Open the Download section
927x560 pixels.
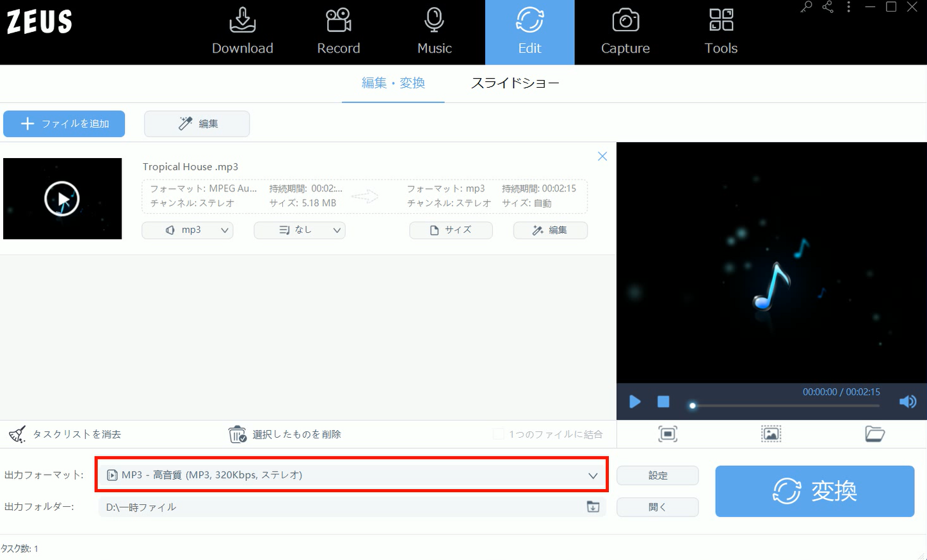(242, 32)
